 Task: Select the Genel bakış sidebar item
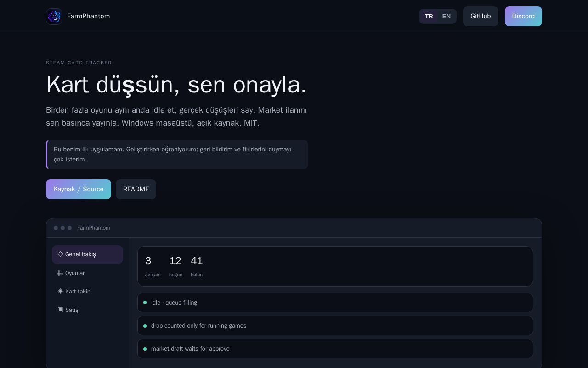click(x=87, y=254)
